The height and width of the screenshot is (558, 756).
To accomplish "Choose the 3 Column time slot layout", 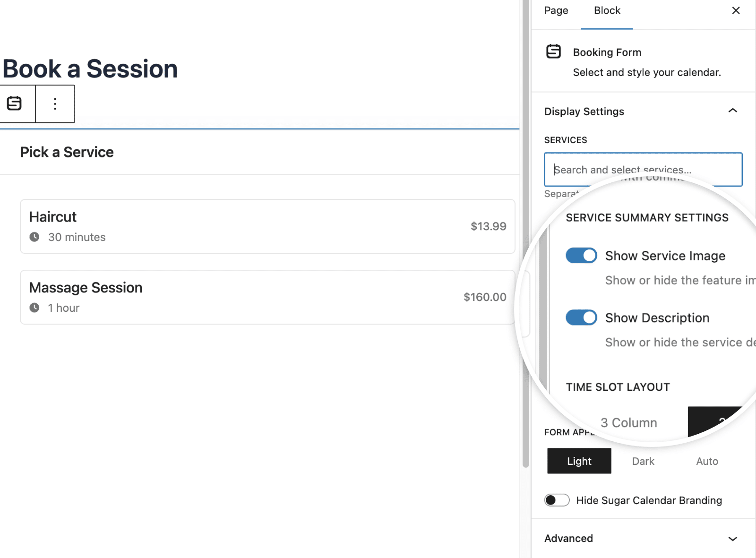I will [x=628, y=422].
